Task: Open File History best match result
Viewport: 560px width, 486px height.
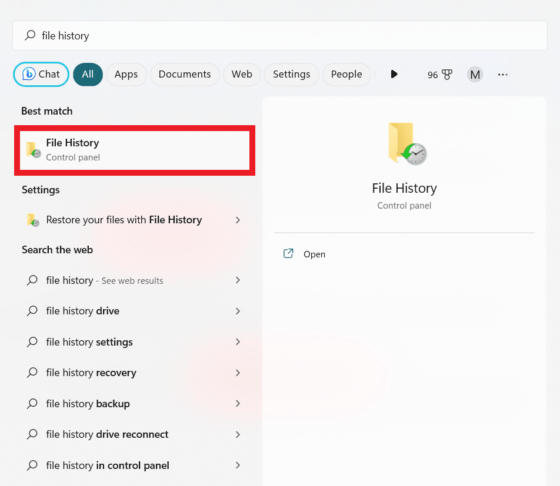Action: (x=135, y=150)
